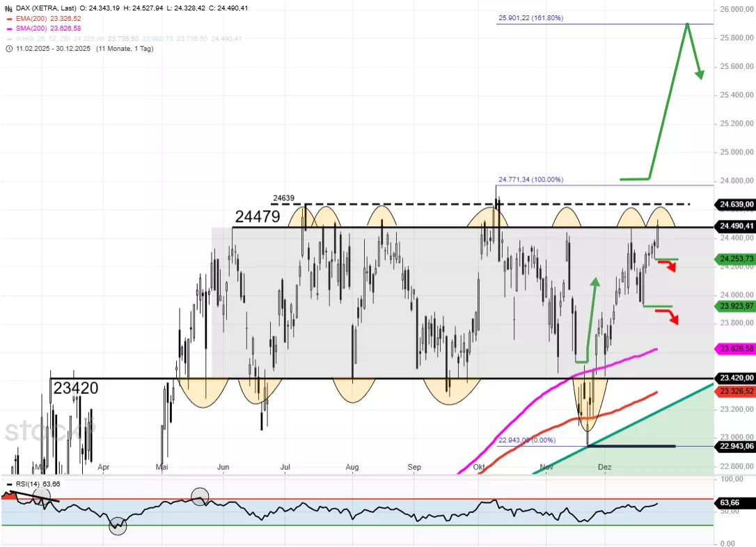Click the green 24.253,73 price axis tag

735,259
